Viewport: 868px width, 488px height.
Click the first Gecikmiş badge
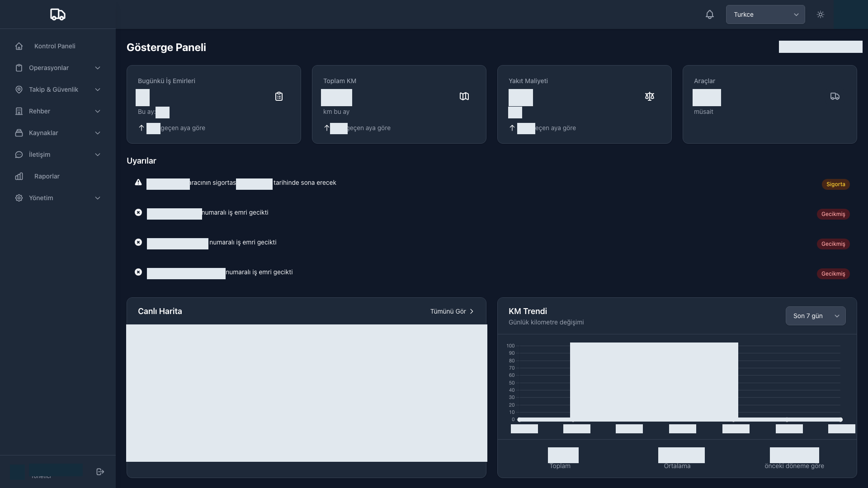pyautogui.click(x=833, y=214)
